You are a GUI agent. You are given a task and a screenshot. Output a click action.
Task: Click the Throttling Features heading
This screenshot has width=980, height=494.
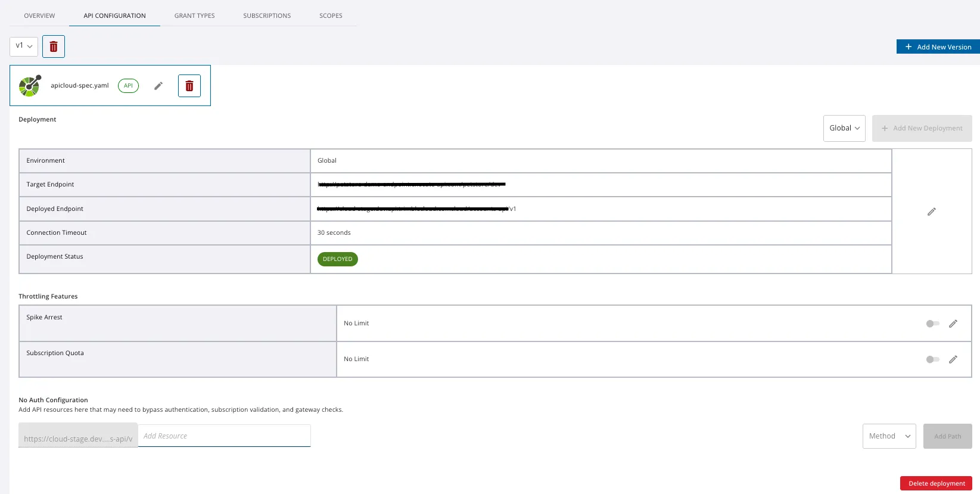[x=48, y=297]
